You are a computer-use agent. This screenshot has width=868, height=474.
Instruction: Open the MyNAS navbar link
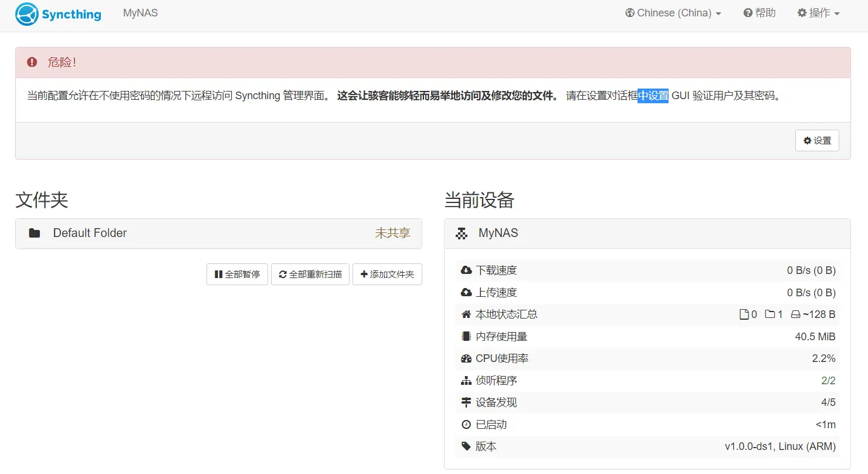coord(140,13)
